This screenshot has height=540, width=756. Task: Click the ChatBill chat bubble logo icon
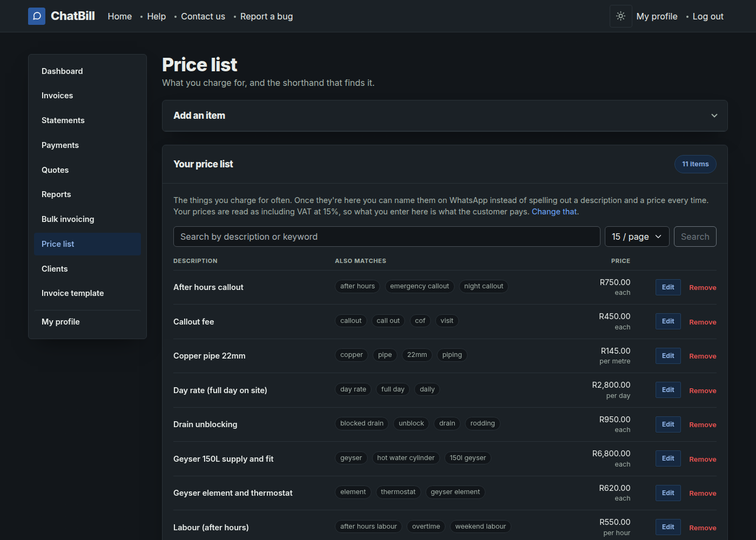click(x=37, y=16)
